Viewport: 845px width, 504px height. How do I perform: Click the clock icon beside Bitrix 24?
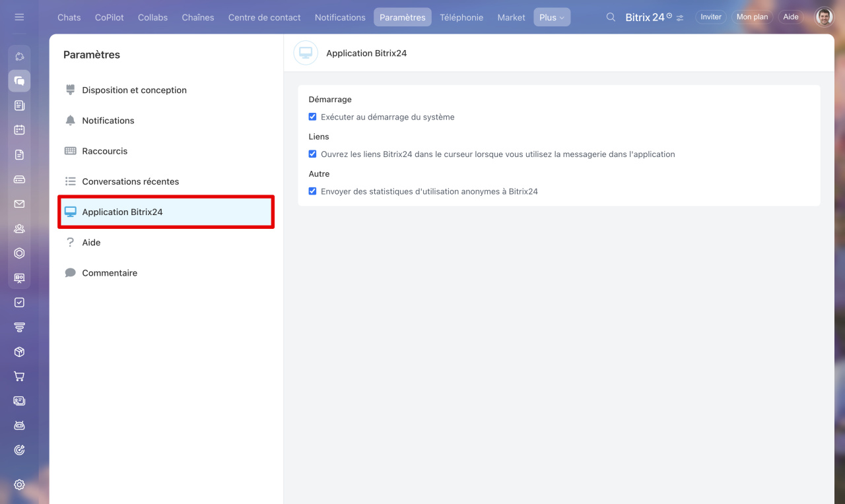click(x=669, y=15)
